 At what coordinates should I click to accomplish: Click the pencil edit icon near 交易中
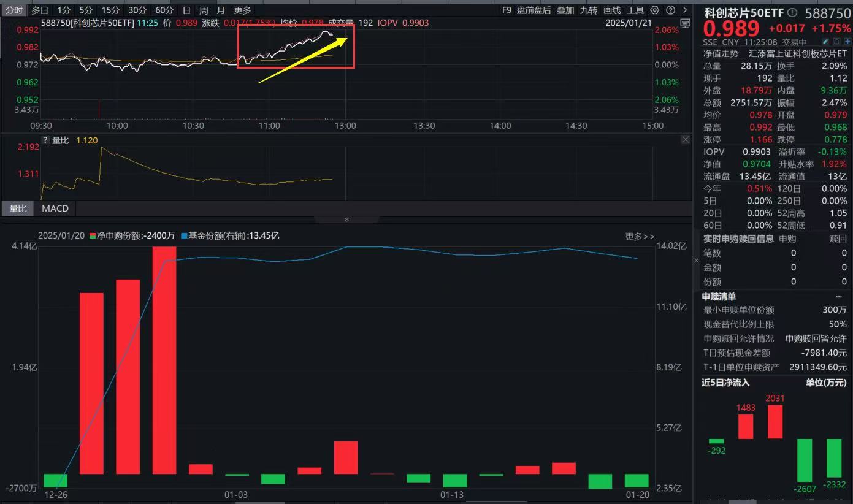pos(826,41)
